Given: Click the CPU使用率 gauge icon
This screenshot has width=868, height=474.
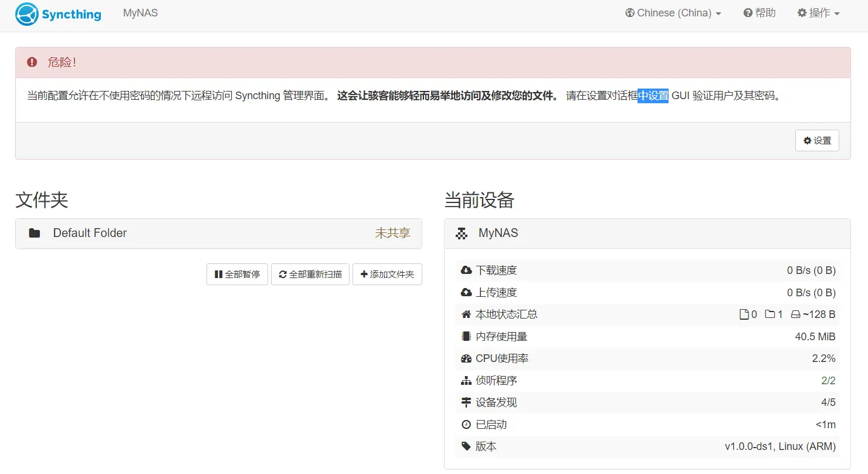Looking at the screenshot, I should click(x=466, y=358).
